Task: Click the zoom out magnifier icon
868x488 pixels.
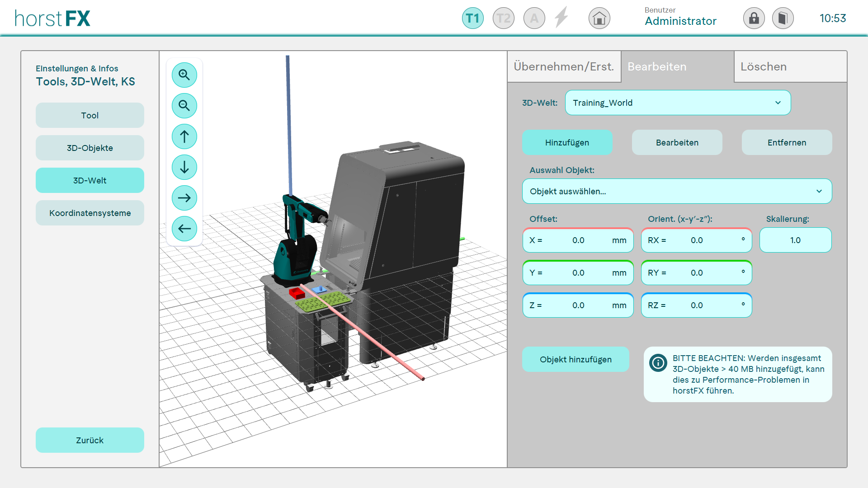Action: 184,106
